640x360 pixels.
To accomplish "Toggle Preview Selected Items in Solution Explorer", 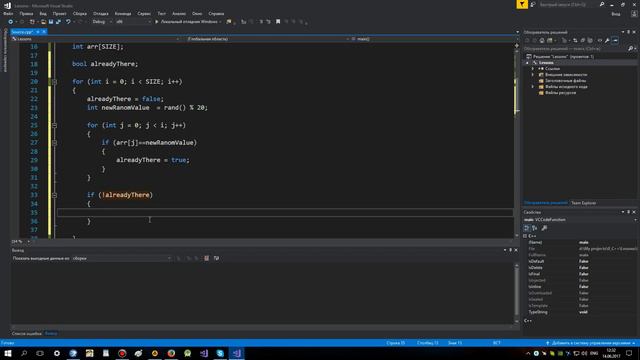I will click(615, 40).
